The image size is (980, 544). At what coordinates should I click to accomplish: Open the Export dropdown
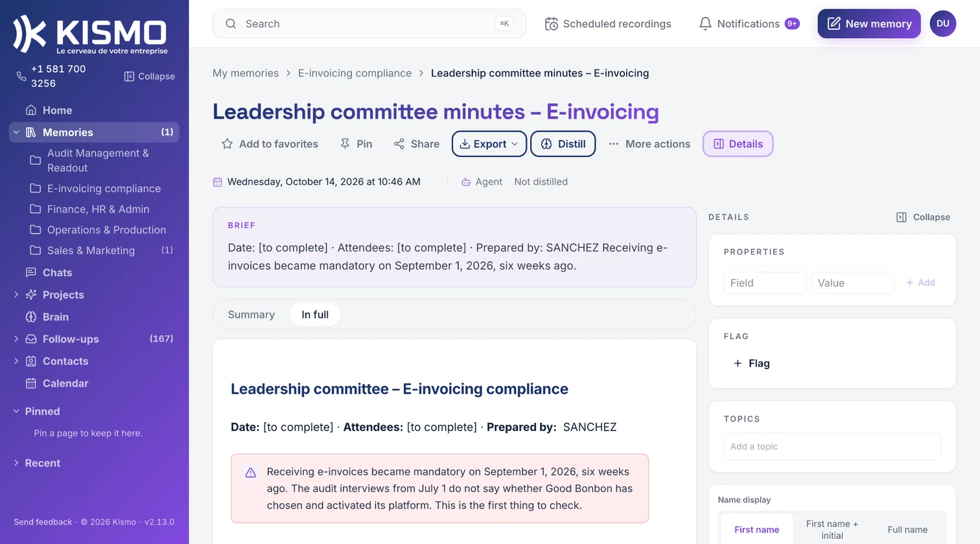[x=489, y=144]
